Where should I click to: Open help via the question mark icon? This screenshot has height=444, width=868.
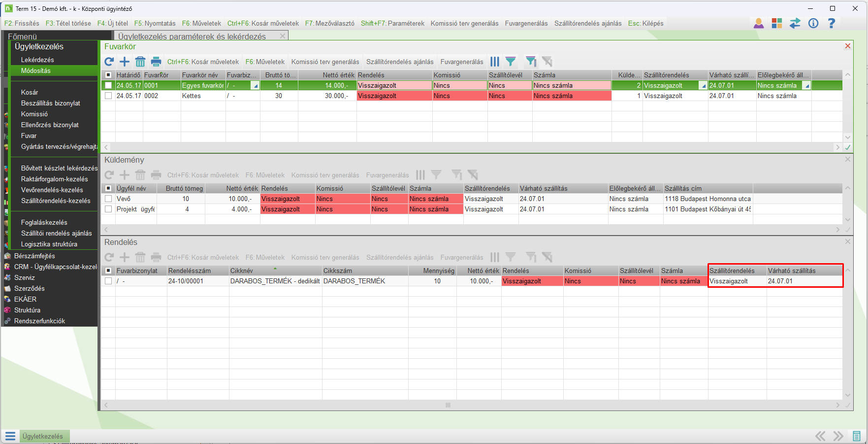[x=832, y=23]
